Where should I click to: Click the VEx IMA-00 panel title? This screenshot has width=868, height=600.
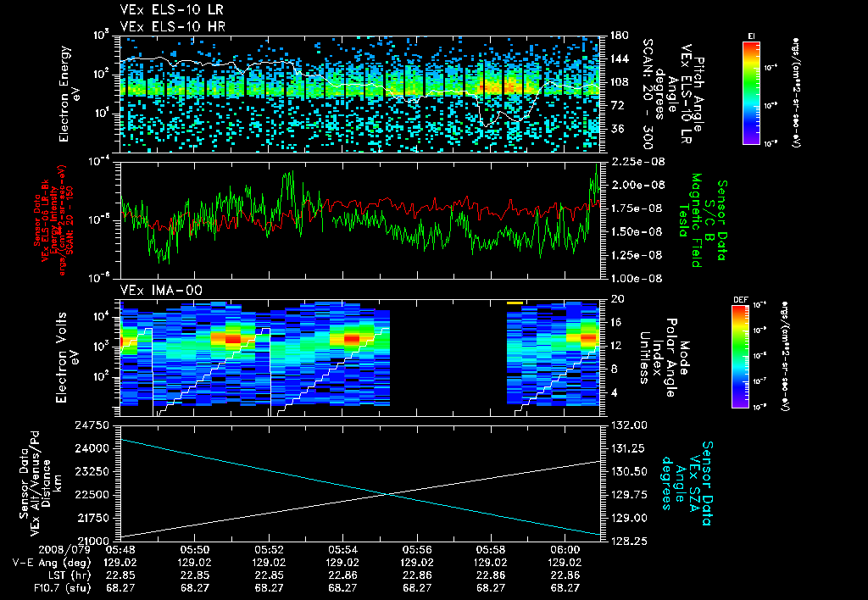tap(161, 290)
